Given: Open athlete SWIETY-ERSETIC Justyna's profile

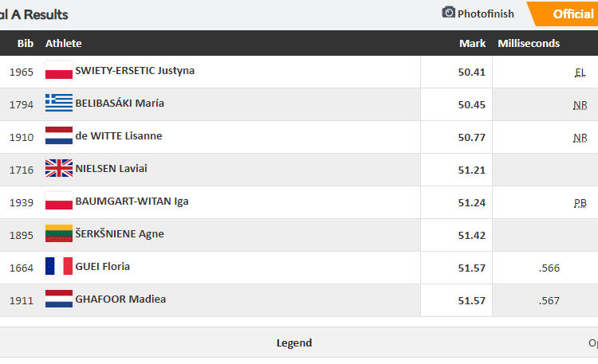Looking at the screenshot, I should (x=135, y=71).
